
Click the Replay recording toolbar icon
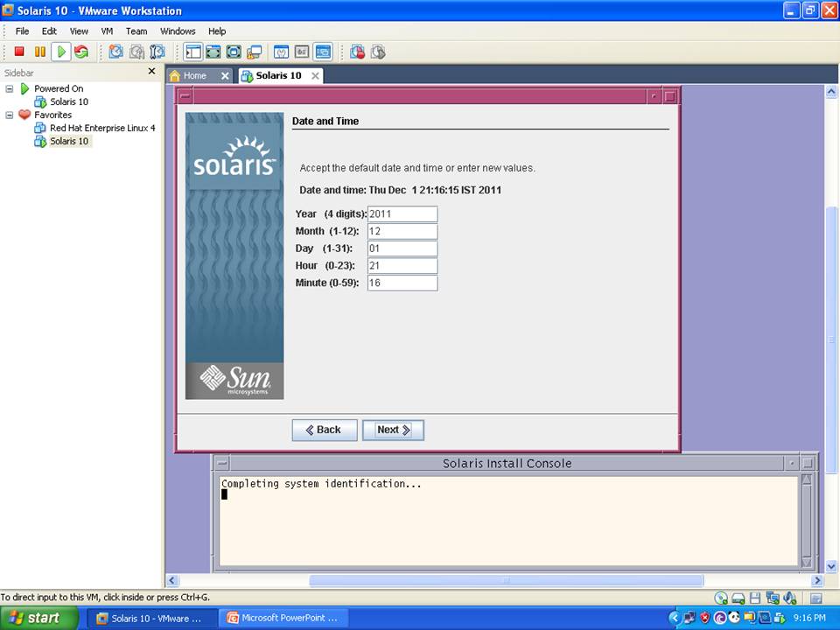click(378, 52)
